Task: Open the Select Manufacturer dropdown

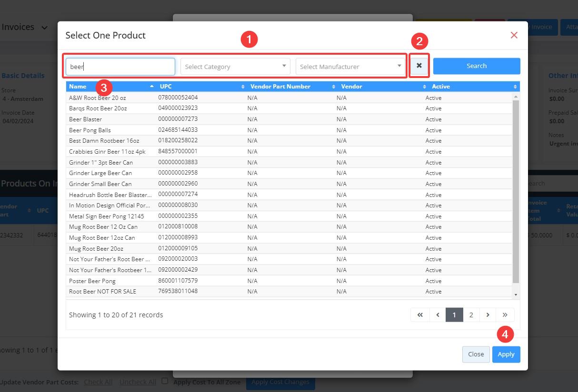Action: tap(350, 67)
